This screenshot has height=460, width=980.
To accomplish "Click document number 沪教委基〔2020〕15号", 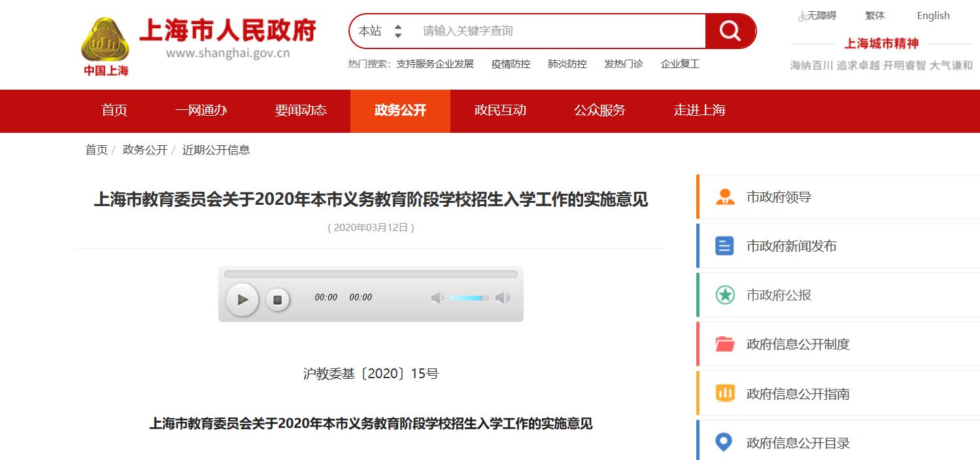I will pyautogui.click(x=371, y=374).
